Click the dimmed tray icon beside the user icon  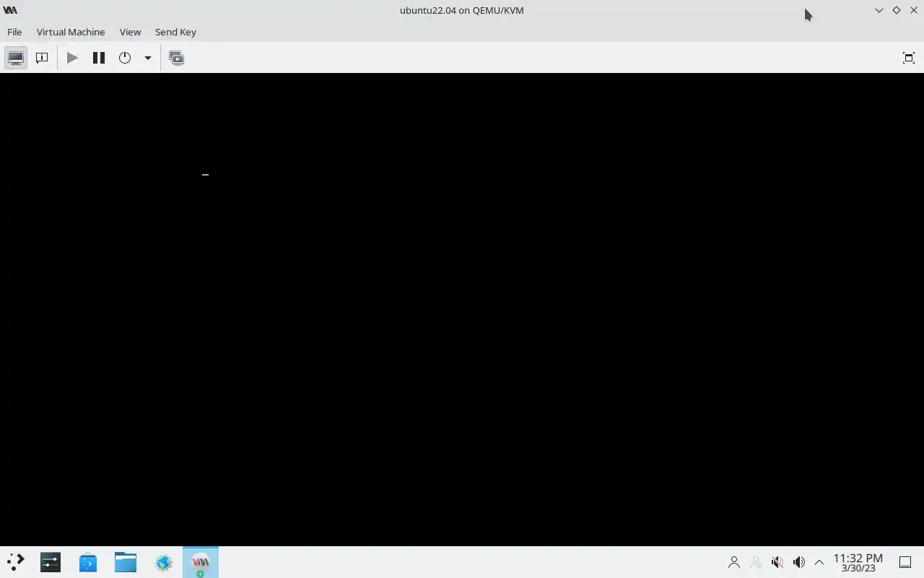point(756,562)
